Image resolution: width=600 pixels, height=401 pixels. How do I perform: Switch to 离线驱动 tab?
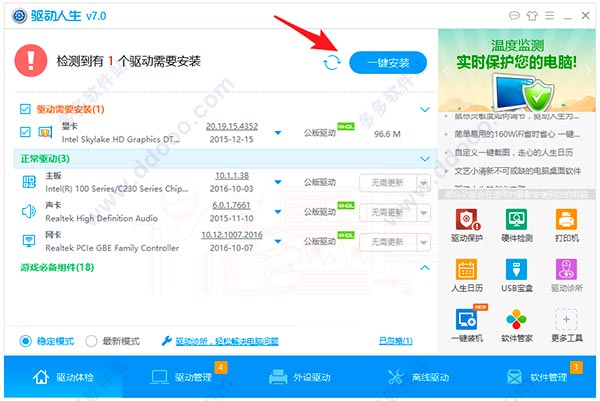point(418,377)
